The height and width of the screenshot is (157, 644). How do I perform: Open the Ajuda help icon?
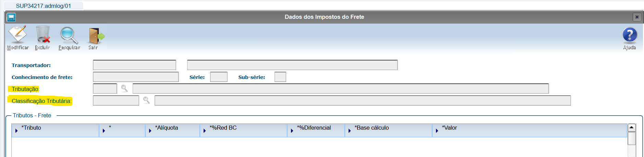pos(629,35)
